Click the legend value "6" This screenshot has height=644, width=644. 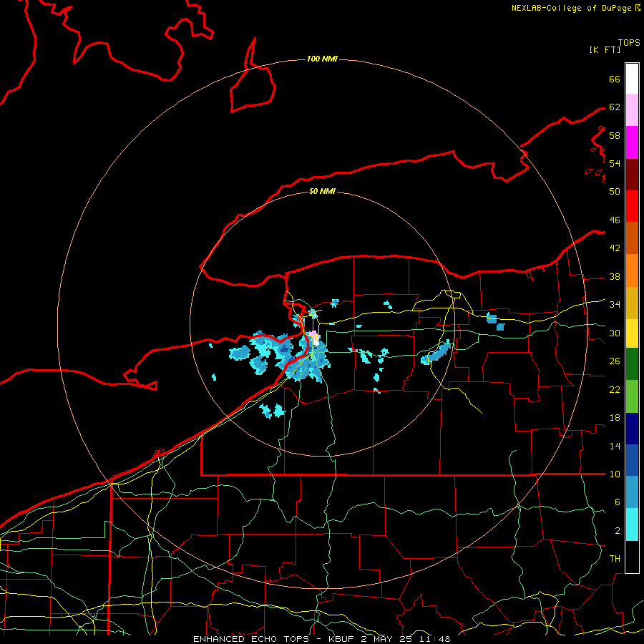[618, 502]
